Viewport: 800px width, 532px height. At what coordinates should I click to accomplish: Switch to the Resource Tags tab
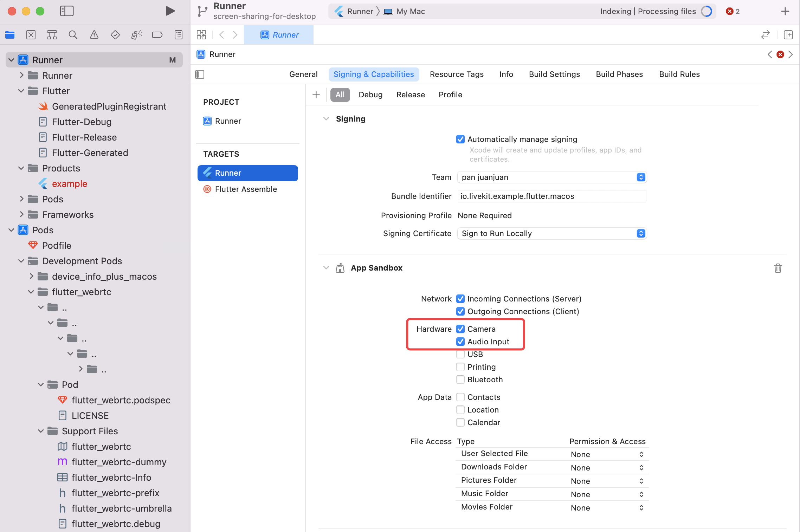point(457,74)
